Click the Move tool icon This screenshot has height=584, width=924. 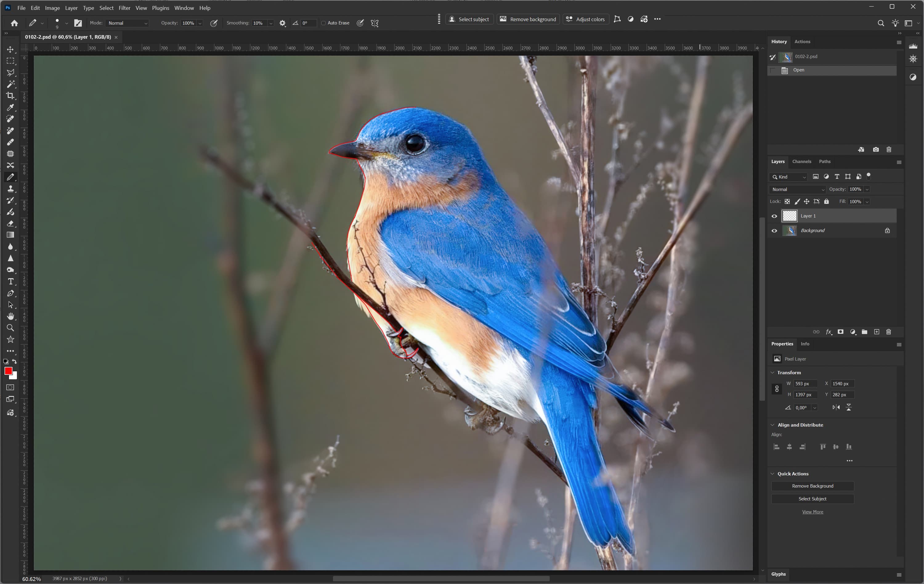coord(10,50)
